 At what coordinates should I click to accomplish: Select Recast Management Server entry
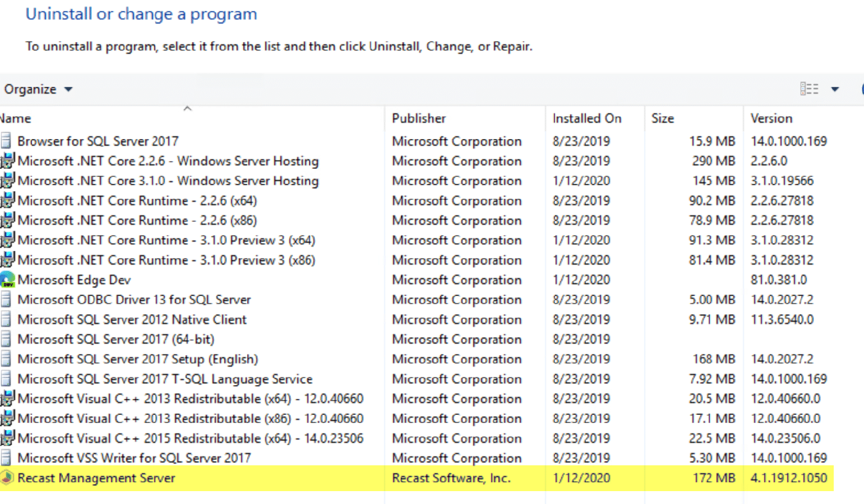96,478
